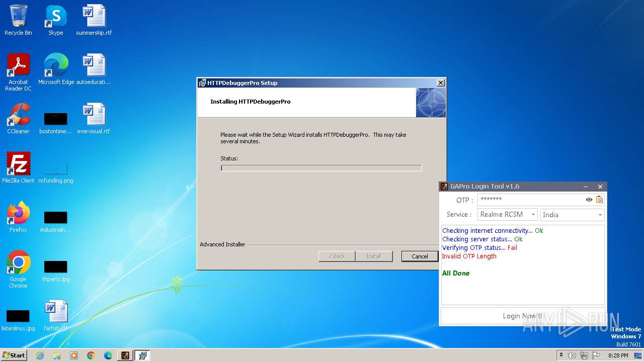Select evervisual.rtf on the desktop
This screenshot has width=644, height=362.
(94, 118)
